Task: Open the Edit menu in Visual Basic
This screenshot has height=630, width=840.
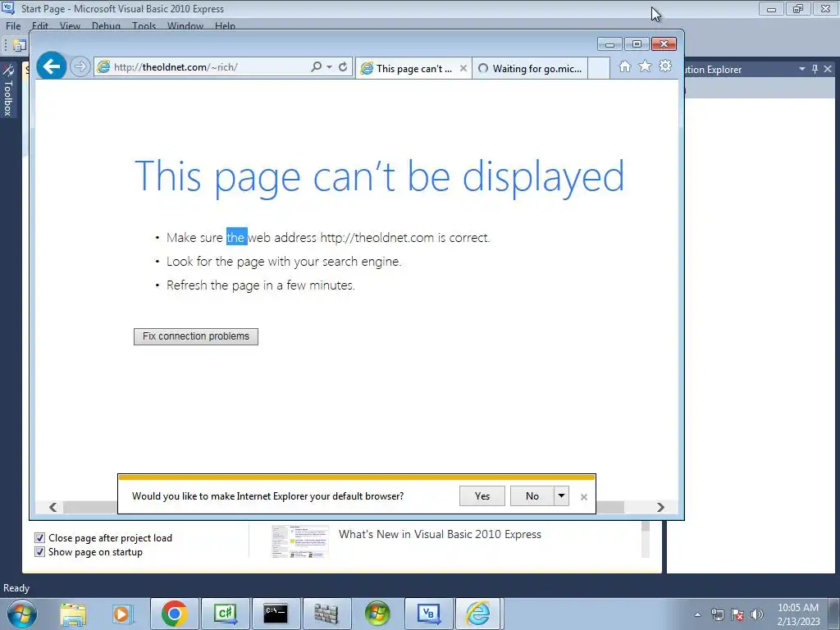Action: [40, 25]
